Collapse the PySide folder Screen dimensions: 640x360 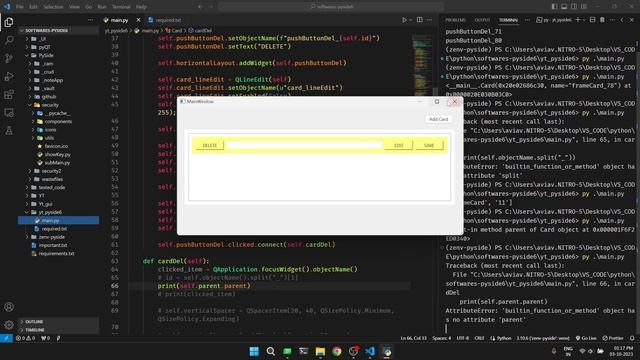point(46,55)
